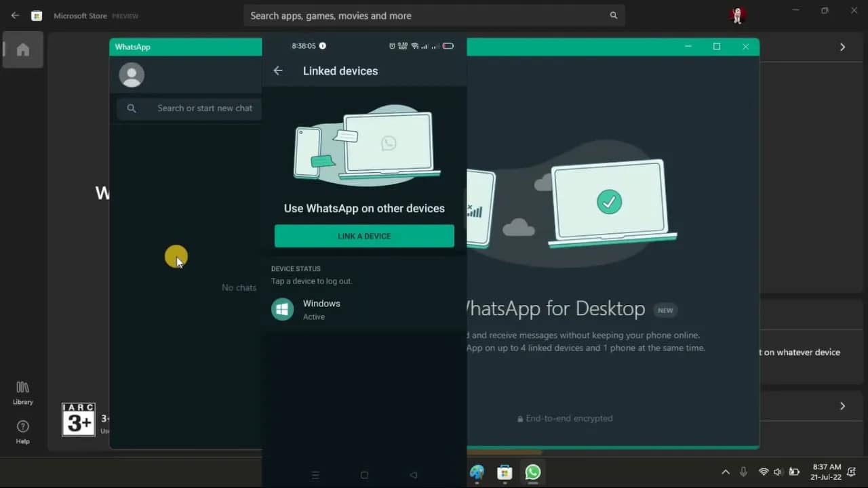Expand the lower reviews section chevron
Viewport: 868px width, 488px height.
click(842, 406)
